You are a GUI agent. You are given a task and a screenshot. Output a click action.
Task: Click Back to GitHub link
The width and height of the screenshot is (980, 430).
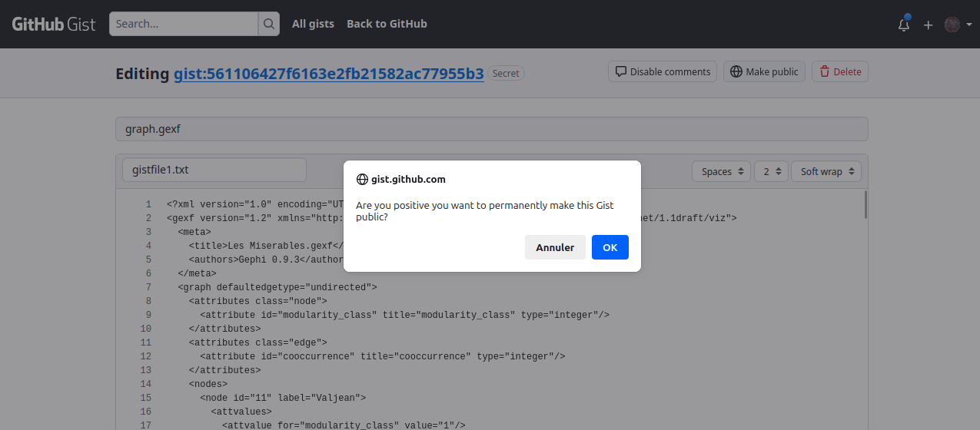(x=387, y=24)
